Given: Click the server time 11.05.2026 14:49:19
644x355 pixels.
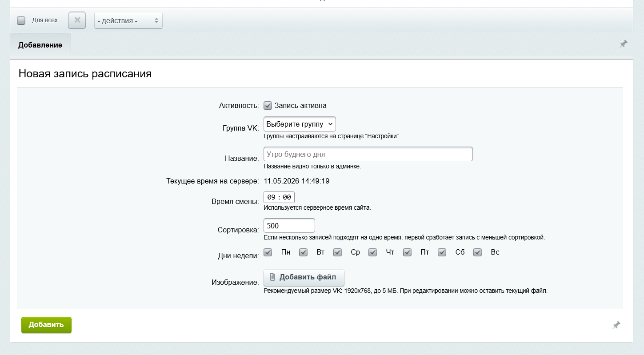Looking at the screenshot, I should pos(296,181).
